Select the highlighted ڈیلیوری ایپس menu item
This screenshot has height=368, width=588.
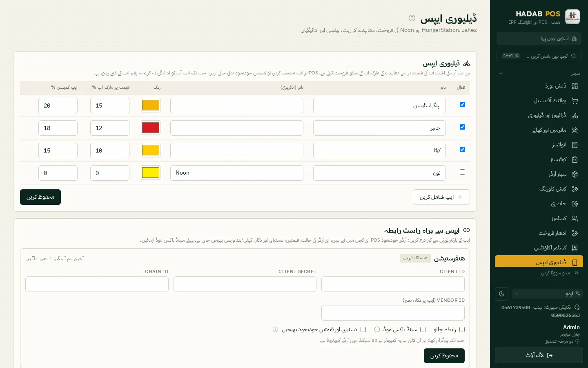pos(539,262)
